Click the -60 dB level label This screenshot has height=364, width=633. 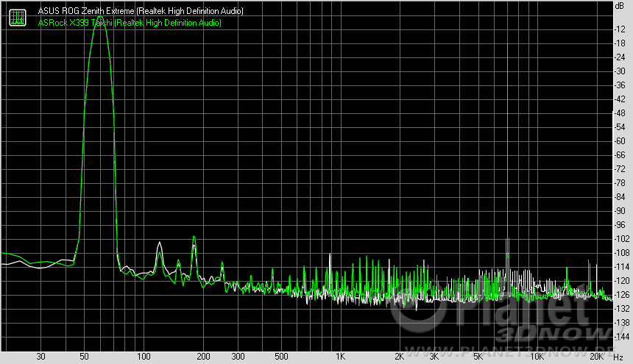(620, 141)
